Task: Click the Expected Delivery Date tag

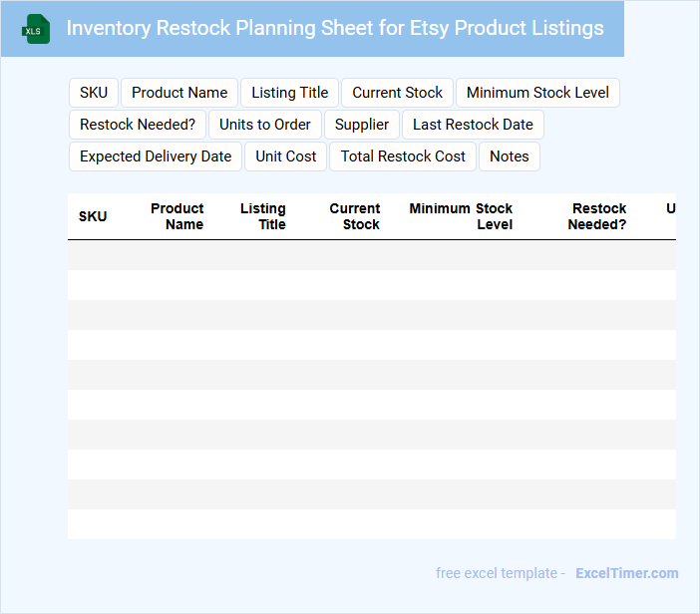Action: (x=156, y=156)
